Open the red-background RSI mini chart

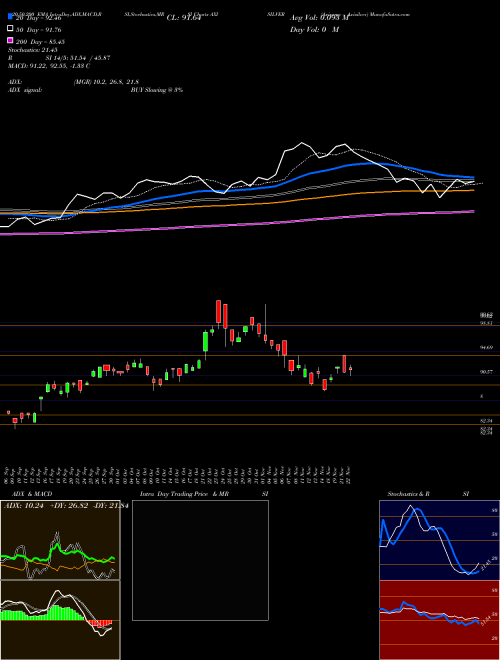pyautogui.click(x=439, y=620)
